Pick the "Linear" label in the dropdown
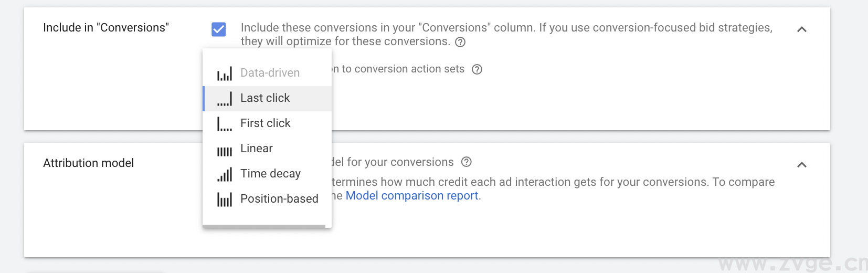Viewport: 868px width, 273px height. pos(257,149)
